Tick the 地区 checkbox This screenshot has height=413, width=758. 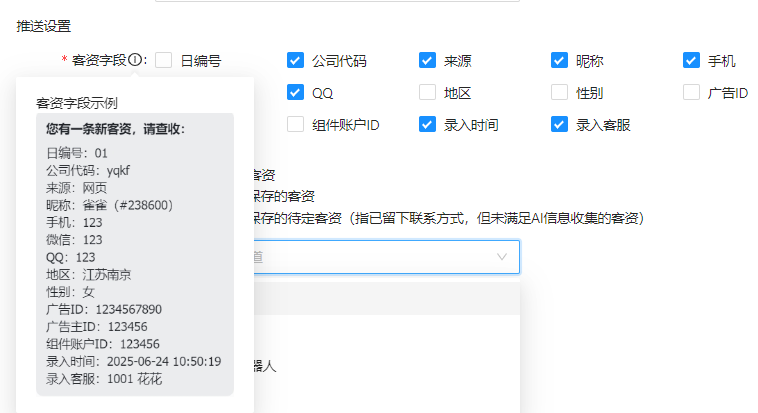(x=427, y=93)
